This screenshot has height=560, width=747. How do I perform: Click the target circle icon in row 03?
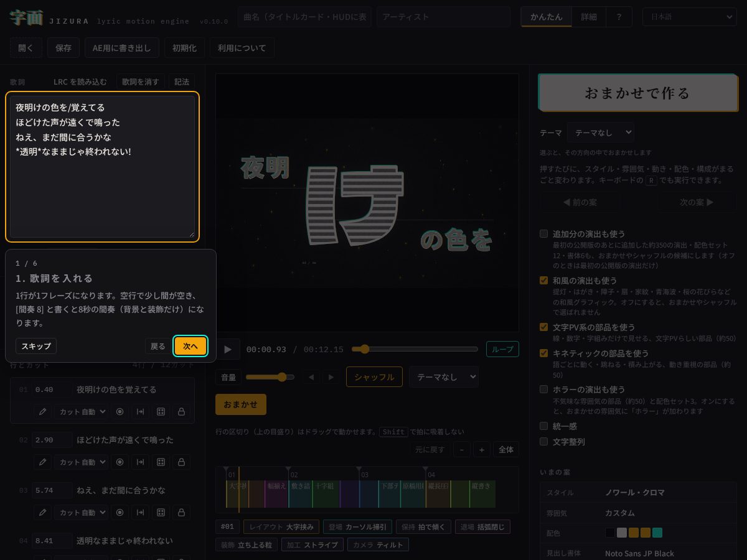click(x=120, y=513)
